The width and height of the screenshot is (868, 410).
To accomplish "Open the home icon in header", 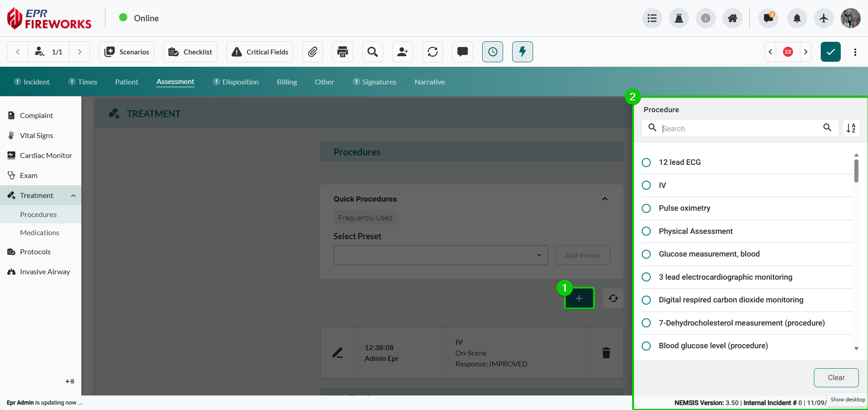I will click(732, 18).
